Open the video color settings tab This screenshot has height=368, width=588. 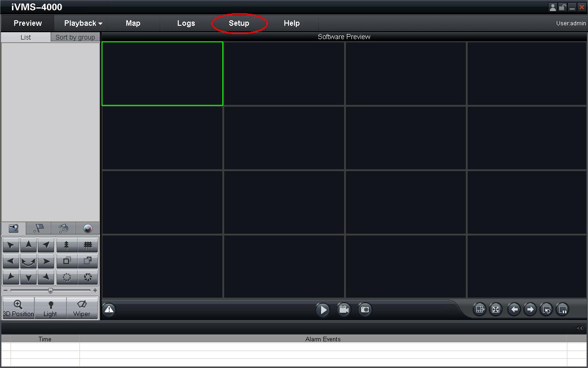88,228
